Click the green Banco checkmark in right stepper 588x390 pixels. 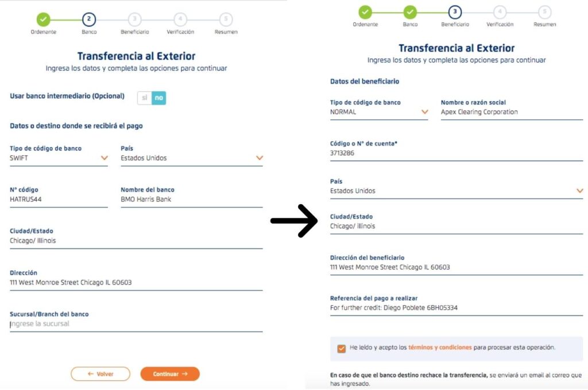(x=410, y=12)
